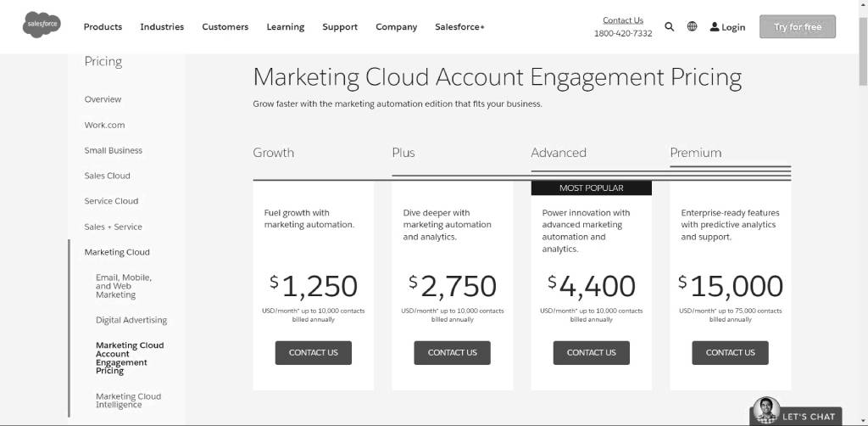Open the search magnifier icon
This screenshot has width=868, height=426.
tap(670, 26)
